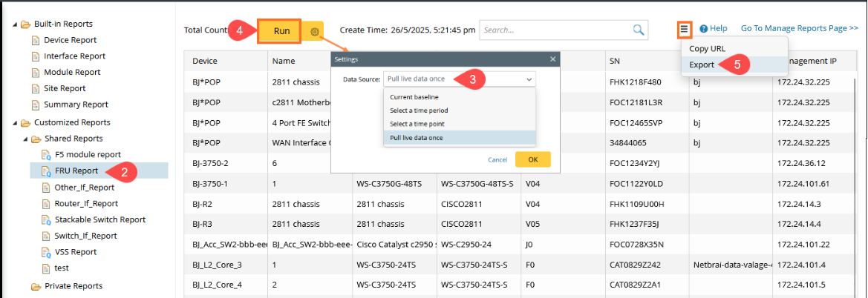Image resolution: width=868 pixels, height=298 pixels.
Task: Select 'Select a time point' option
Action: [x=417, y=124]
